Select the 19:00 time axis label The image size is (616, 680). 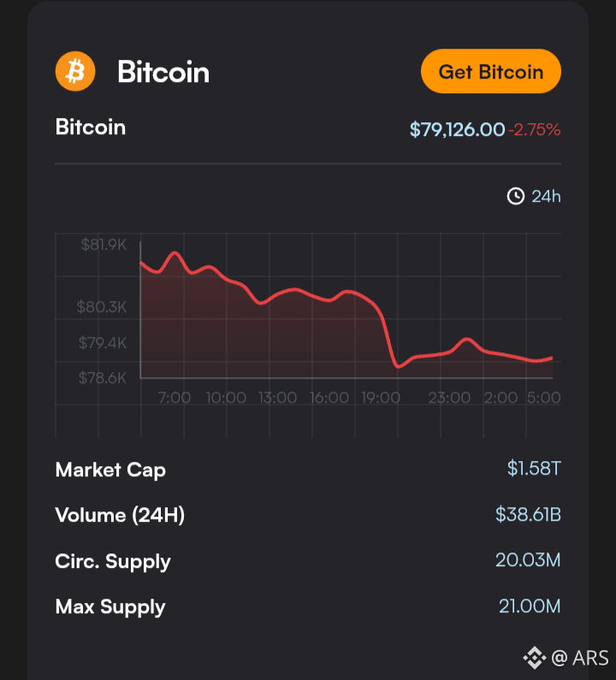(x=381, y=397)
